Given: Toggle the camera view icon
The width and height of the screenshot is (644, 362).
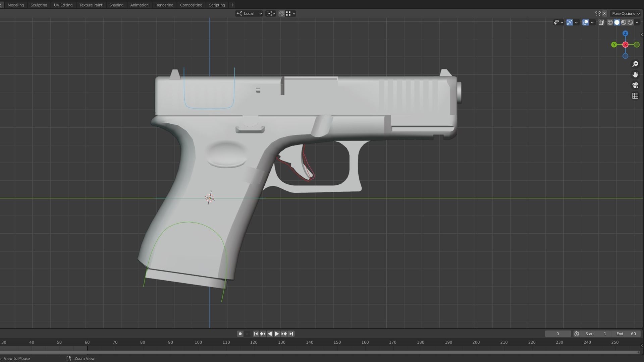Looking at the screenshot, I should click(636, 85).
